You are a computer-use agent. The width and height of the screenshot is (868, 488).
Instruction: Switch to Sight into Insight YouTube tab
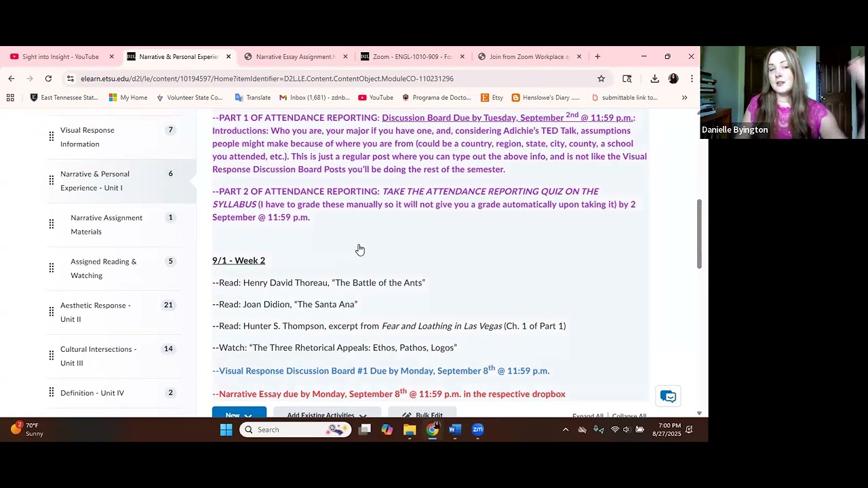(60, 57)
